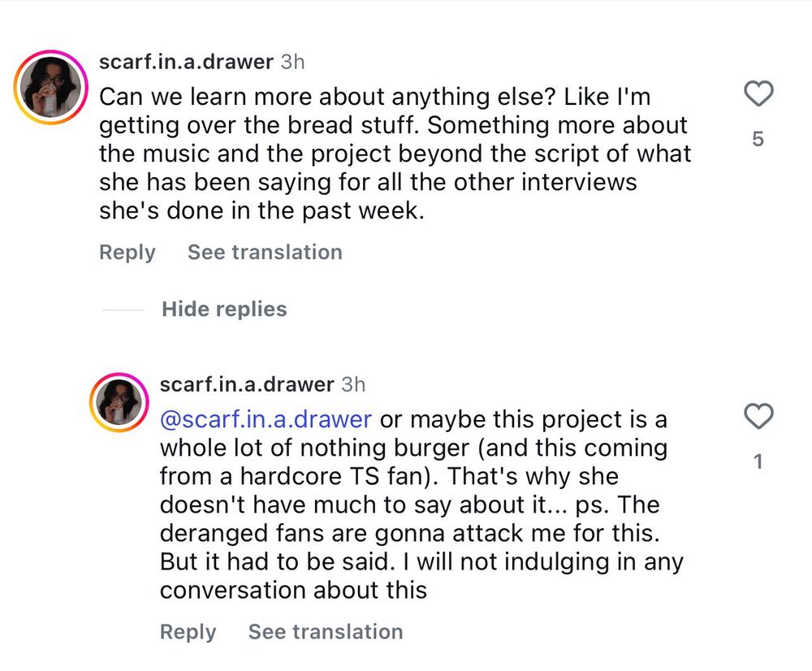Like the nested reply about nothing burger
This screenshot has width=812, height=671.
(x=758, y=418)
